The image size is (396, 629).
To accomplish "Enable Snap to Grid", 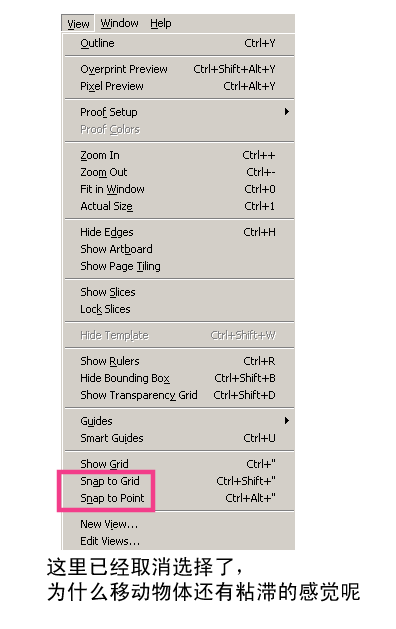I will coord(179,481).
